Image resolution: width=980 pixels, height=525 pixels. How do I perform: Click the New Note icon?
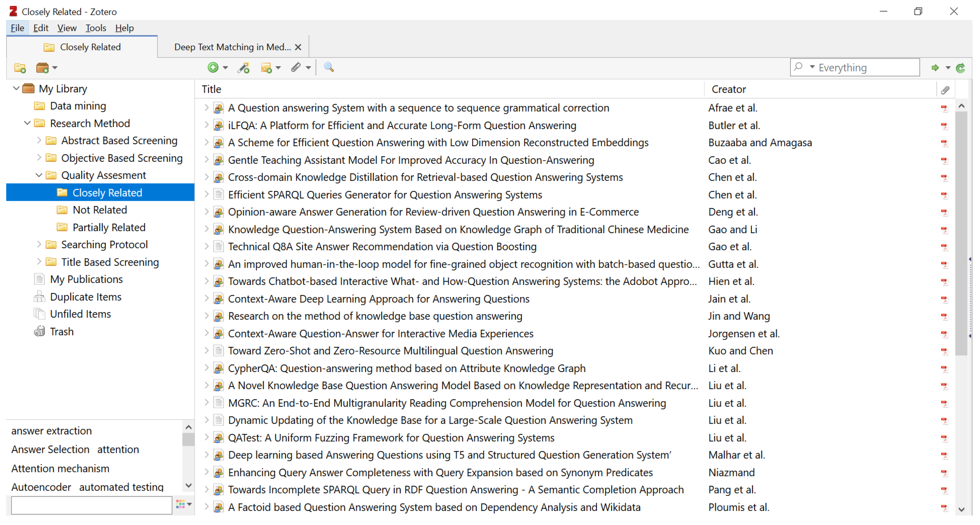coord(267,68)
